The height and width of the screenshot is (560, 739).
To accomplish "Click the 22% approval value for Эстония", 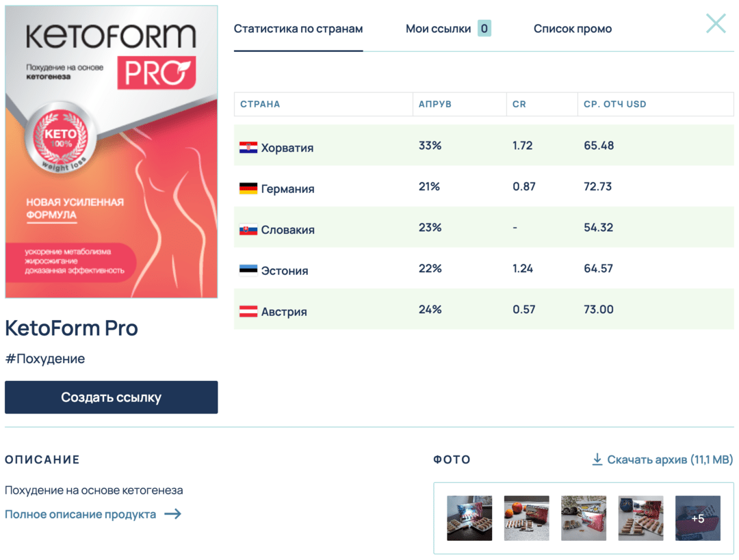I will coord(430,269).
